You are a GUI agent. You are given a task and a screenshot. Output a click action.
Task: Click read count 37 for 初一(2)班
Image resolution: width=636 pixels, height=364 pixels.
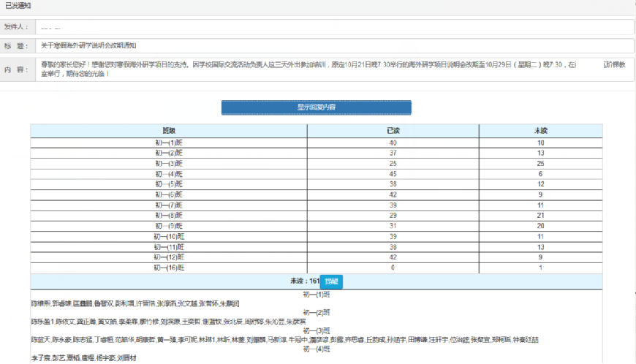tap(393, 153)
